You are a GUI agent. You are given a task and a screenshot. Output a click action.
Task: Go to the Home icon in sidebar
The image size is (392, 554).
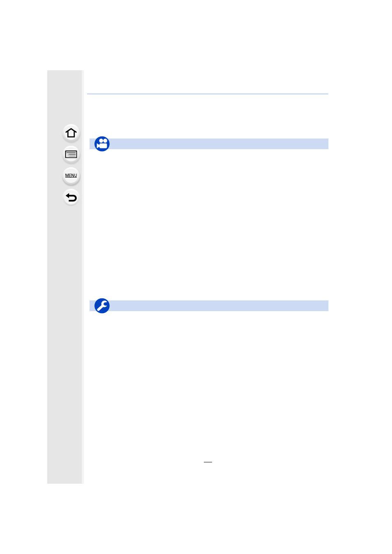tap(71, 133)
